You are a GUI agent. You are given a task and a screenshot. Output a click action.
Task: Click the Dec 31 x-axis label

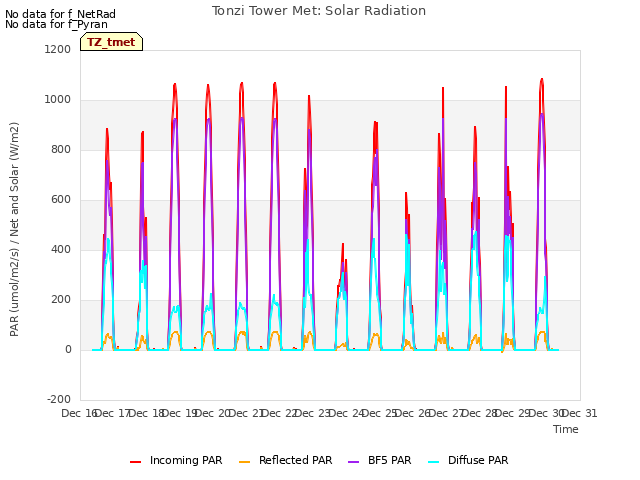click(x=580, y=413)
